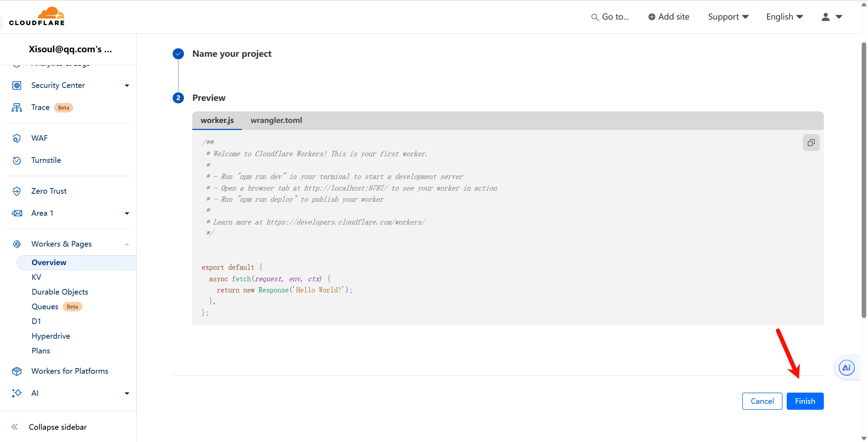Screen dimensions: 868x442
Task: Open the WAF link
Action: click(39, 138)
